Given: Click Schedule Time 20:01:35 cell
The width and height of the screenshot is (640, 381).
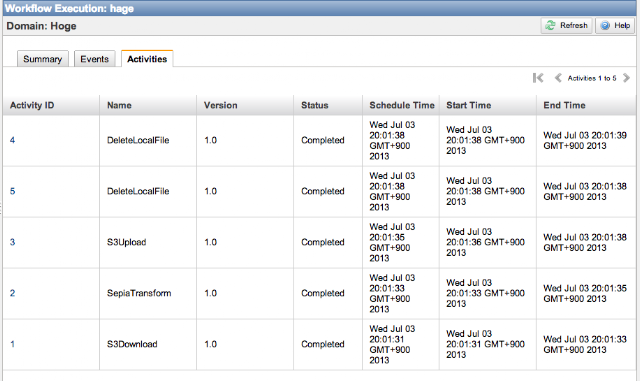Looking at the screenshot, I should (x=392, y=242).
